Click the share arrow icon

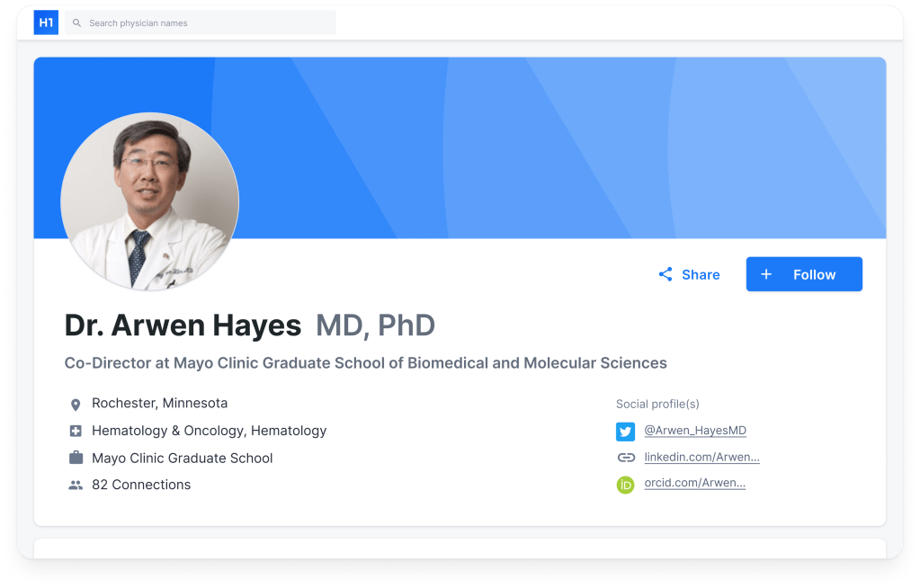click(x=665, y=274)
